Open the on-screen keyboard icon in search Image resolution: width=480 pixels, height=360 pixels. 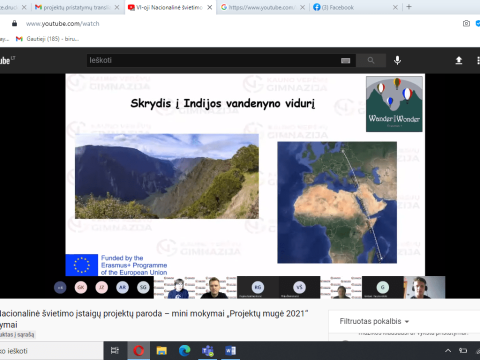pyautogui.click(x=346, y=60)
